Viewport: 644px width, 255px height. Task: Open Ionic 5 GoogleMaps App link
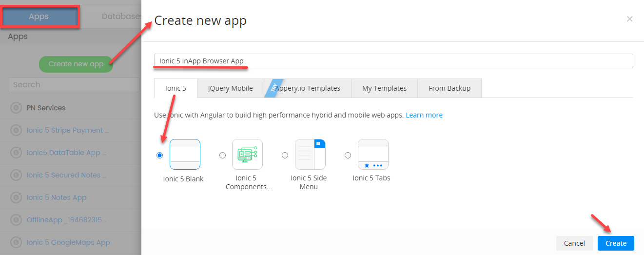pyautogui.click(x=68, y=242)
